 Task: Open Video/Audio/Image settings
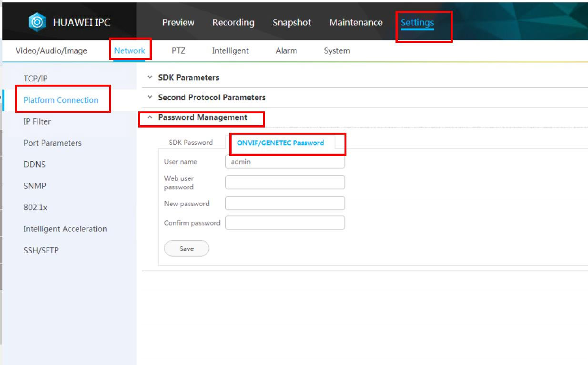click(51, 50)
